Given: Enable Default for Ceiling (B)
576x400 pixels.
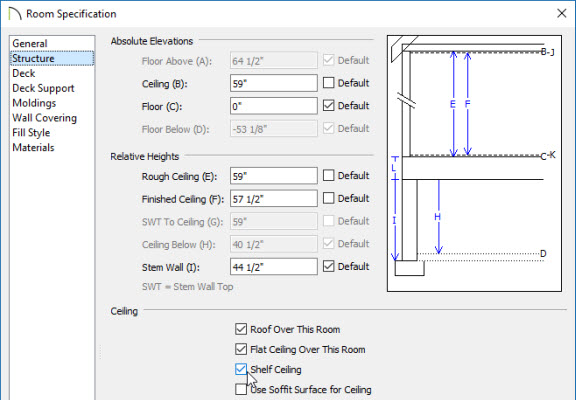Looking at the screenshot, I should (328, 83).
